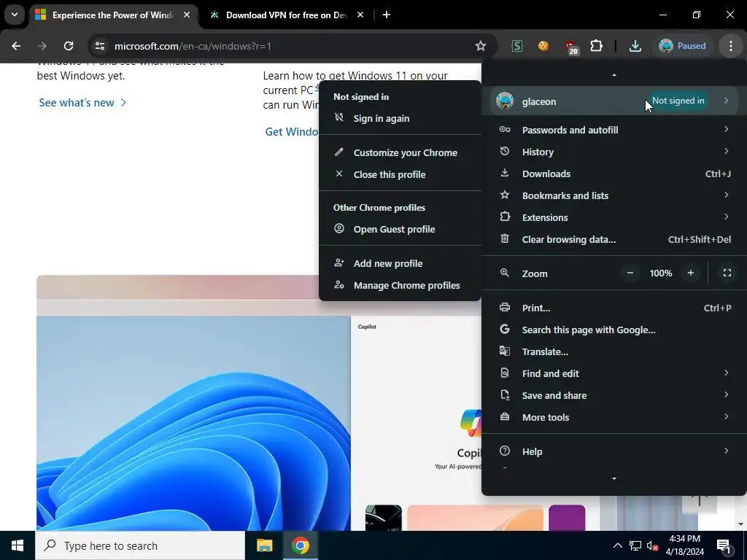Click the menu scroll-down arrow
The height and width of the screenshot is (560, 747).
pyautogui.click(x=614, y=478)
